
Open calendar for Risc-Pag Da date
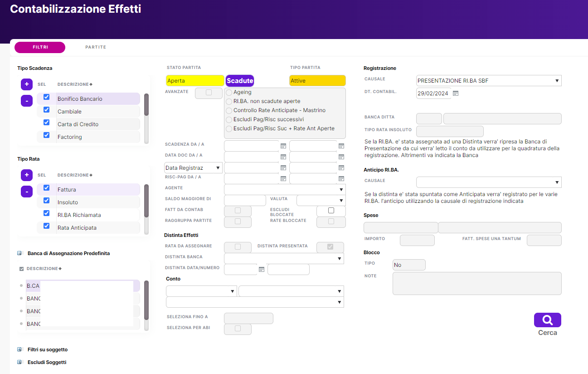click(x=283, y=179)
